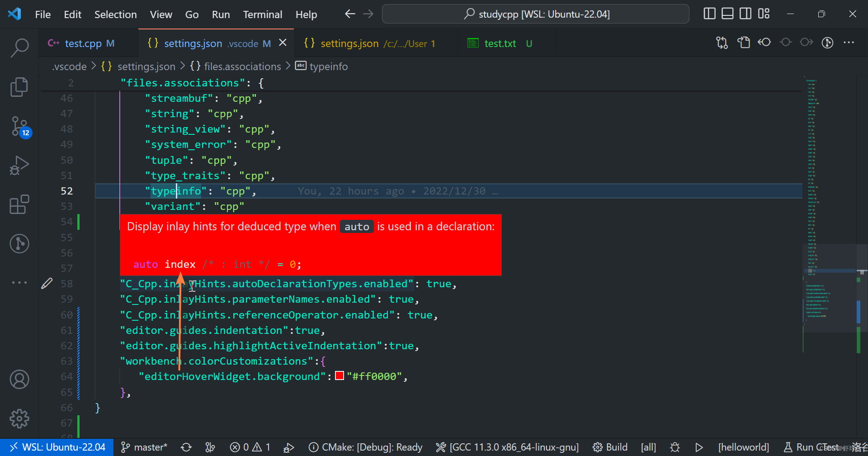
Task: Click CMake: [Debug]: Ready status
Action: (365, 447)
